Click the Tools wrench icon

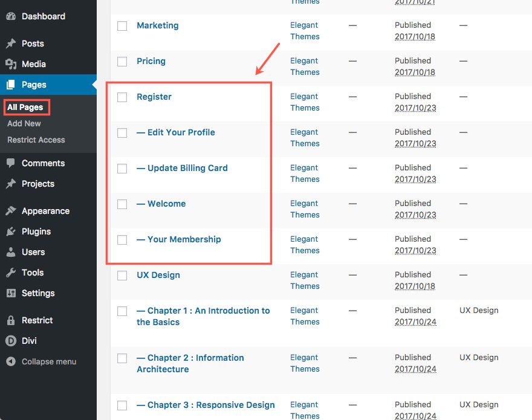(x=11, y=273)
